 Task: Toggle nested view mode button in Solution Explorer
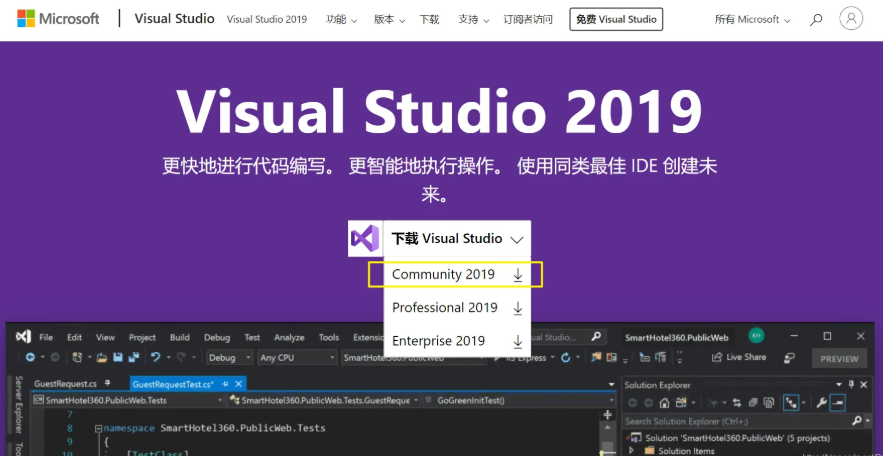(791, 403)
